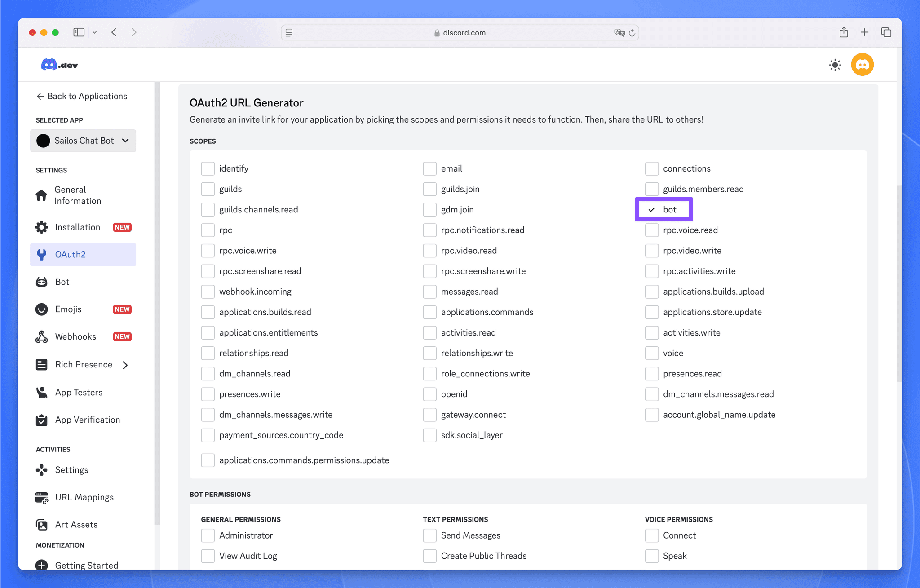Image resolution: width=920 pixels, height=588 pixels.
Task: Open the Art Assets page
Action: pos(76,524)
